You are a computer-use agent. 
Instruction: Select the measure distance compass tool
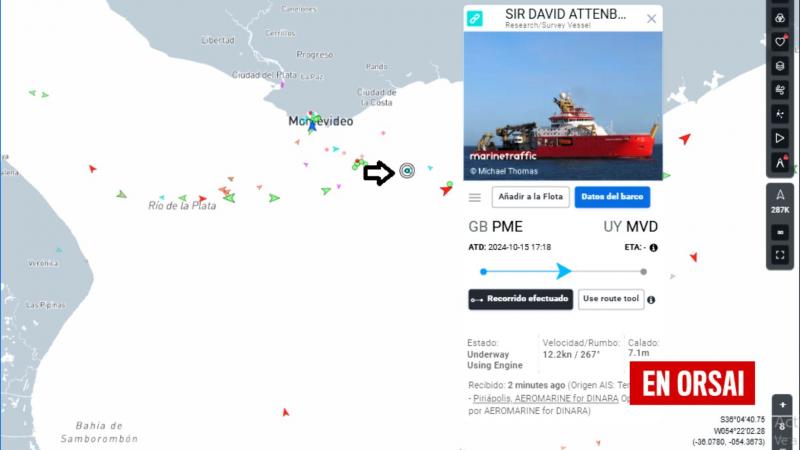pos(780,163)
